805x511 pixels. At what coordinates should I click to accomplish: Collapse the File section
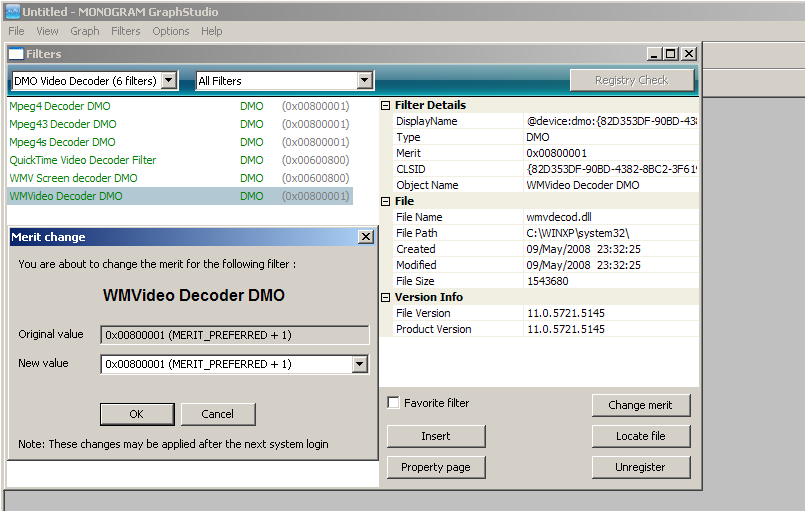(x=386, y=201)
